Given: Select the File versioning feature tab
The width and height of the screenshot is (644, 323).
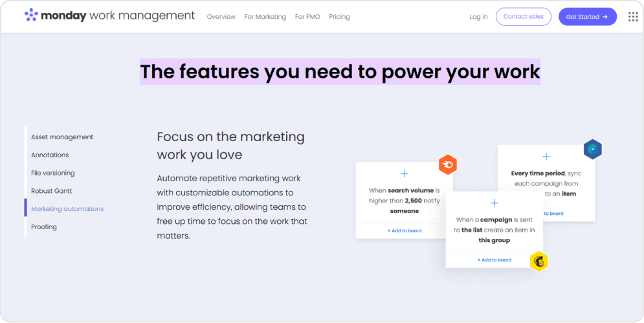Looking at the screenshot, I should coord(52,173).
